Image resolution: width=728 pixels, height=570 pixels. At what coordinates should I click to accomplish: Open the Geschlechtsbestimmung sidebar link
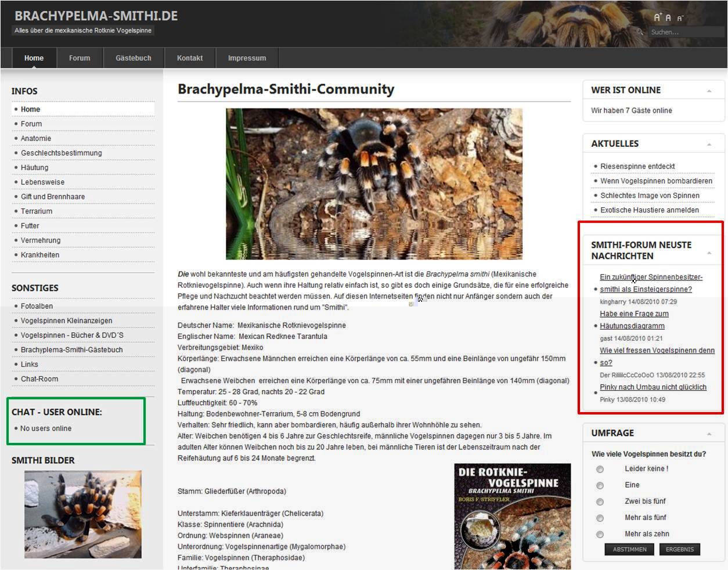coord(61,153)
